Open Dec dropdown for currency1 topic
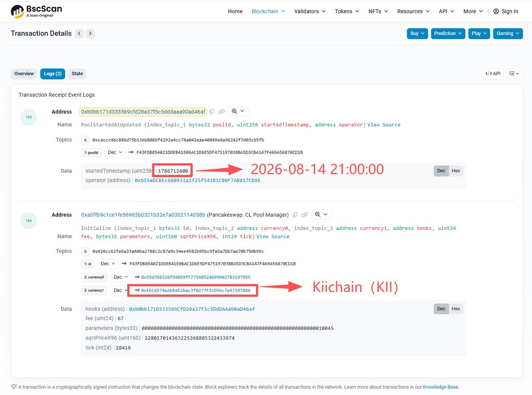 (x=121, y=290)
